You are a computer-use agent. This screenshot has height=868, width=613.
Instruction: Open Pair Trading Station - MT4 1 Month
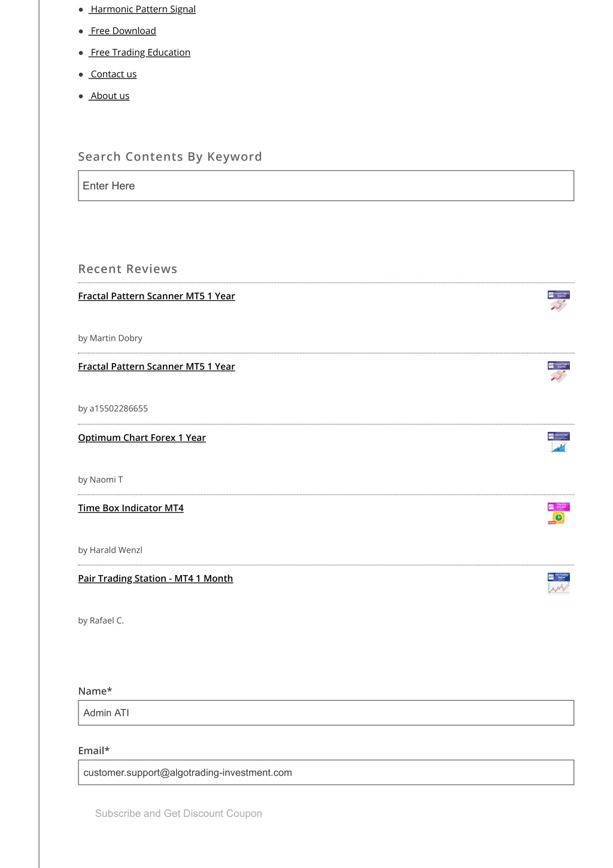[156, 579]
